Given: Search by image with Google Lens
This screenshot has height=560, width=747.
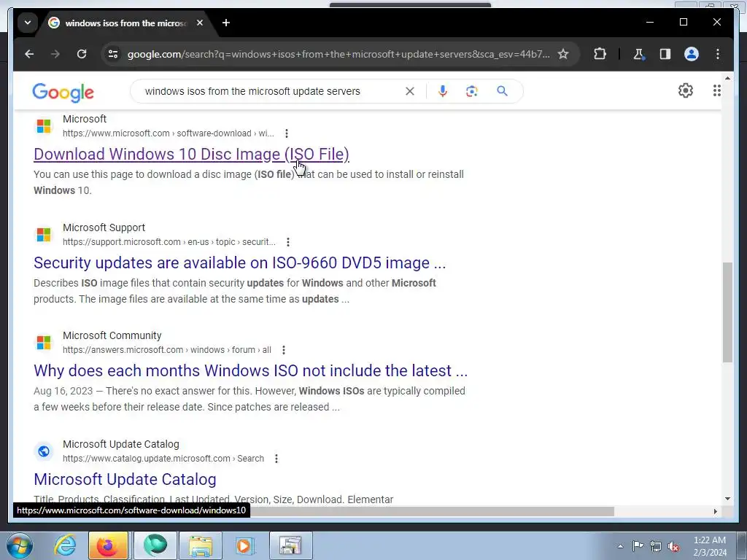Looking at the screenshot, I should tap(472, 91).
